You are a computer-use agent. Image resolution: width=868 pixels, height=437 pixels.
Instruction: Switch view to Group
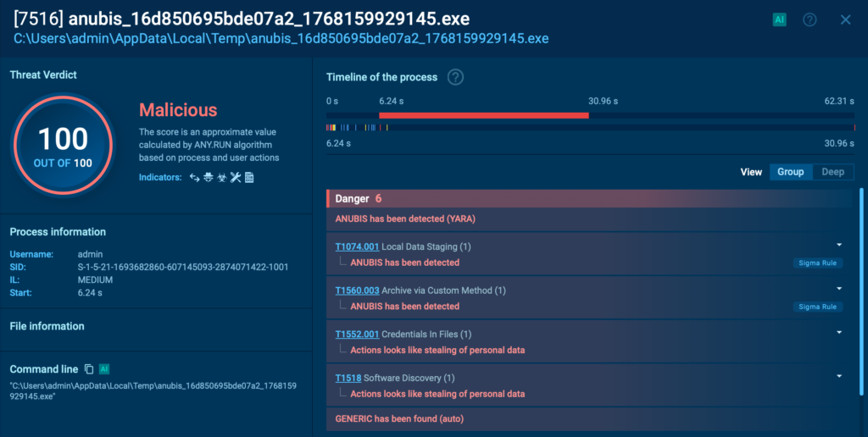tap(791, 172)
